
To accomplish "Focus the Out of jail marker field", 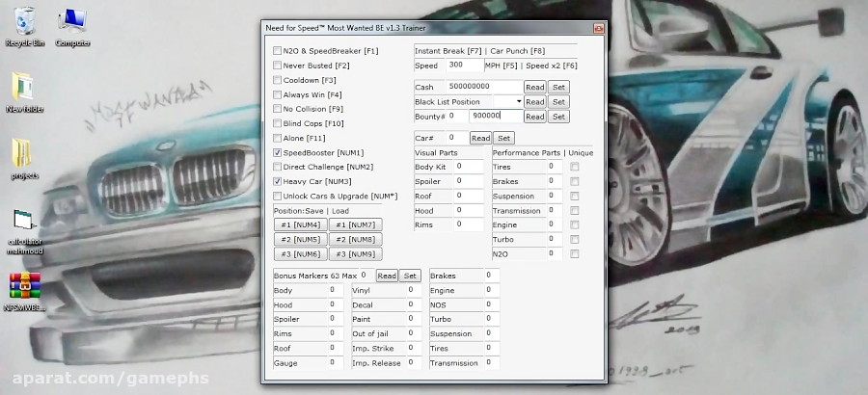I will 414,333.
